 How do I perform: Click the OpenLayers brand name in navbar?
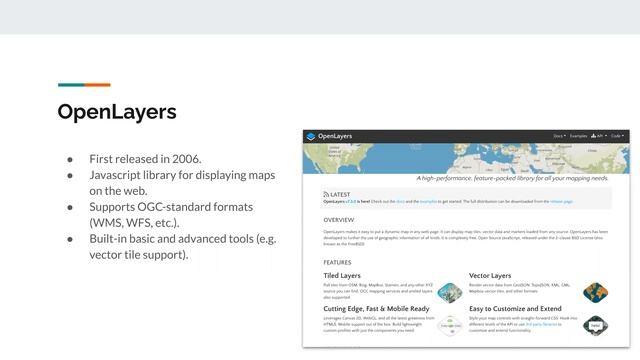(x=335, y=136)
